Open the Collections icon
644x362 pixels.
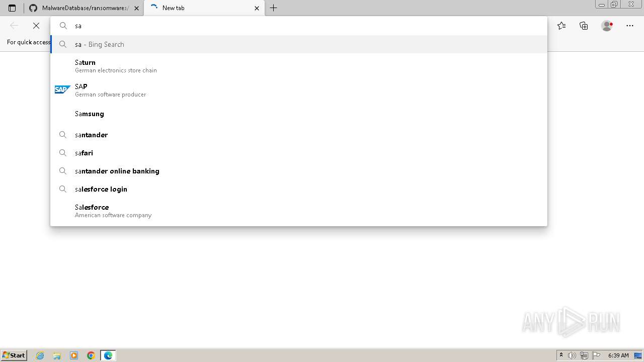click(x=584, y=26)
